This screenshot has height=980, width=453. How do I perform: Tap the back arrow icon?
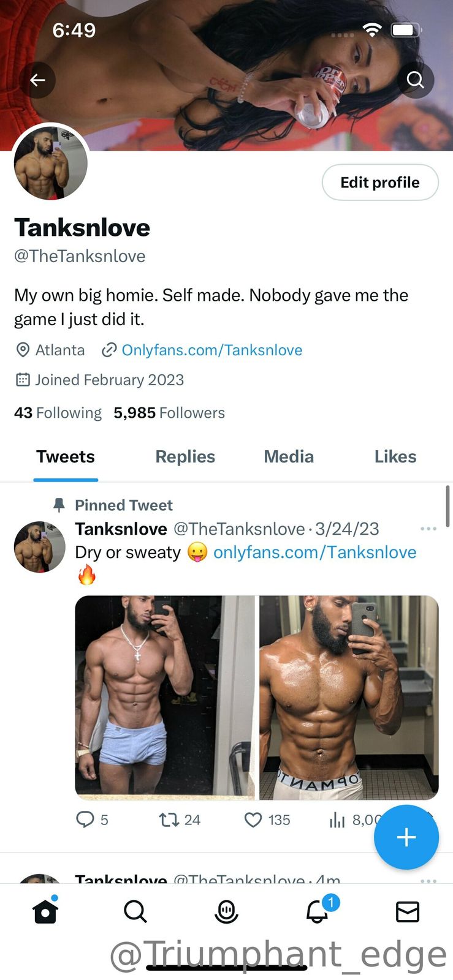(x=37, y=80)
